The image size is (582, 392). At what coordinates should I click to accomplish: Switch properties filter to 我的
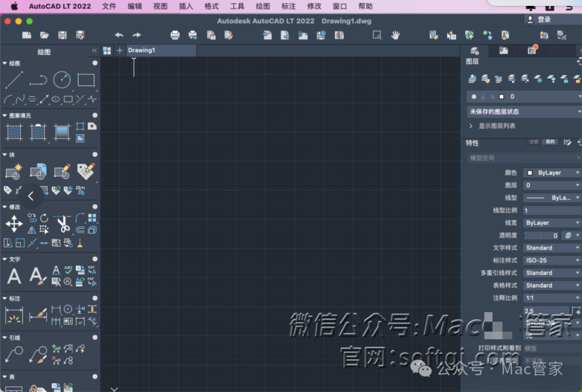[x=550, y=142]
